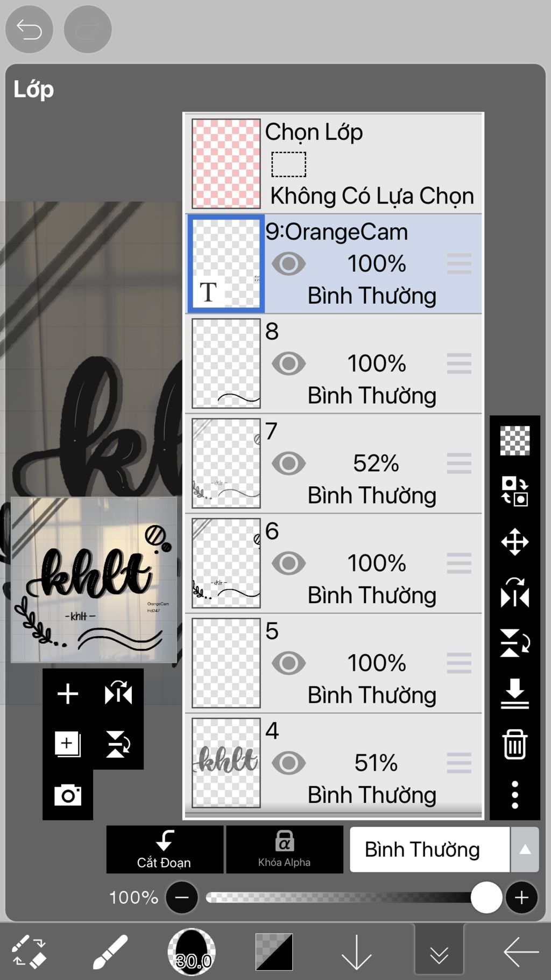
Task: Open the three-dot more options menu
Action: click(515, 795)
